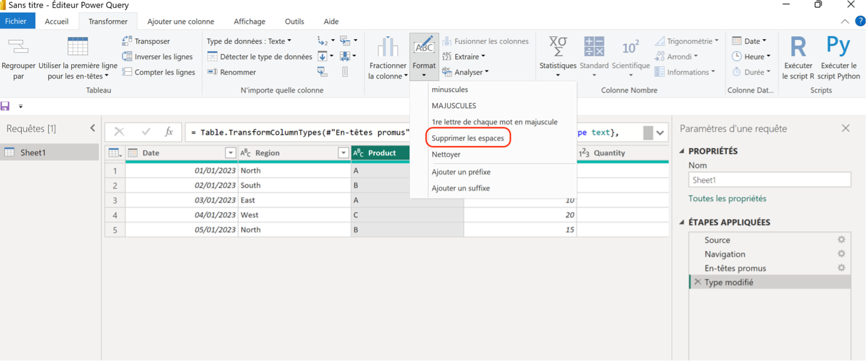This screenshot has width=868, height=362.
Task: Switch to the Aide tab
Action: (x=331, y=21)
